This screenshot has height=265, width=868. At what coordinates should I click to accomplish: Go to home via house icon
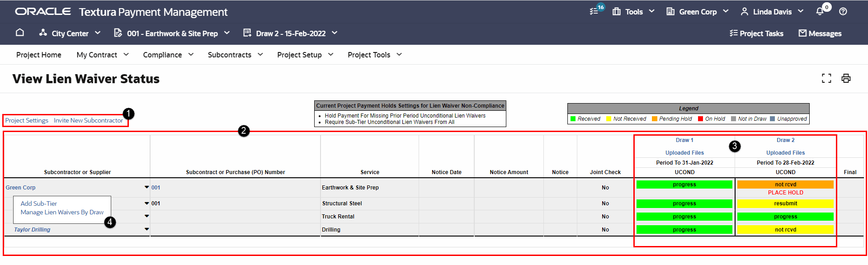(20, 33)
